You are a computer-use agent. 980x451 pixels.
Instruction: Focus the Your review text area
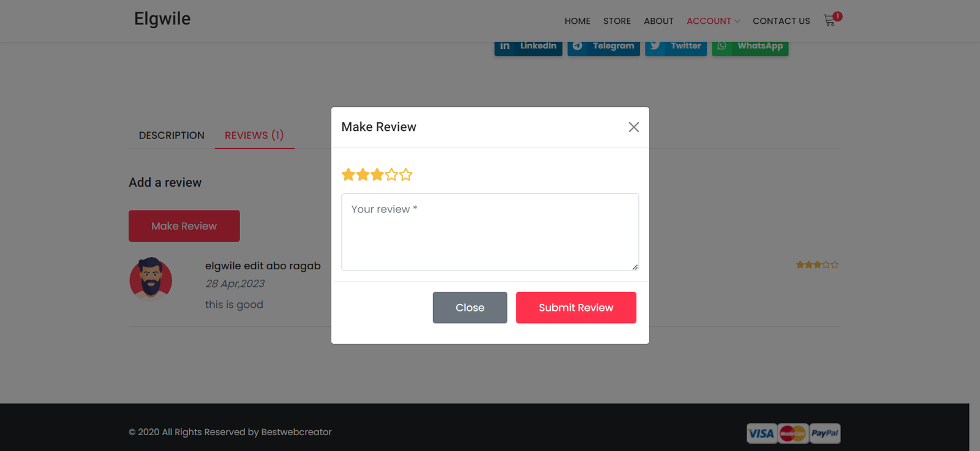(489, 233)
